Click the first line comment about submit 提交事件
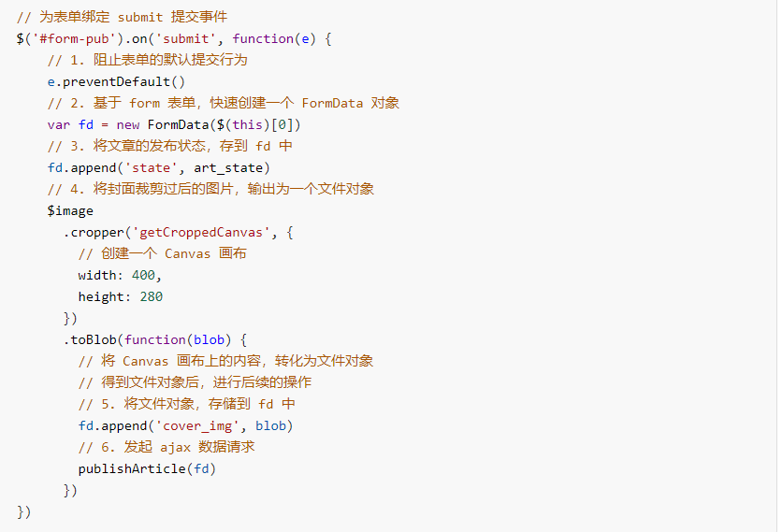The image size is (782, 532). [123, 18]
